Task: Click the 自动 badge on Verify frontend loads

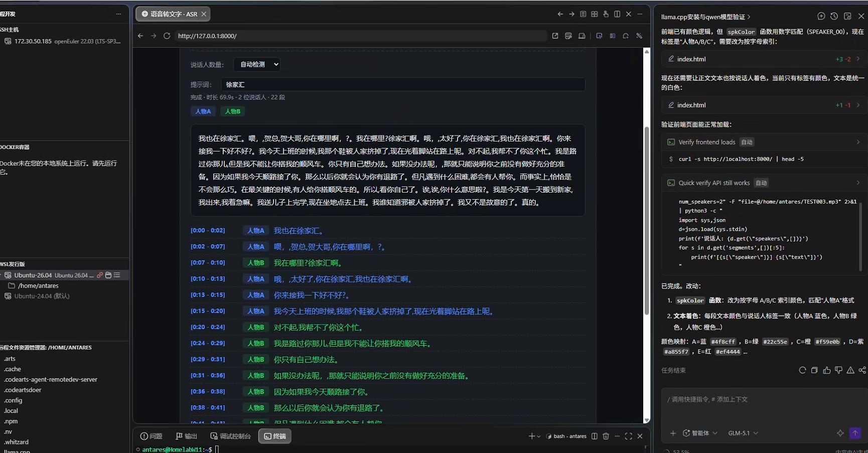Action: [x=747, y=142]
